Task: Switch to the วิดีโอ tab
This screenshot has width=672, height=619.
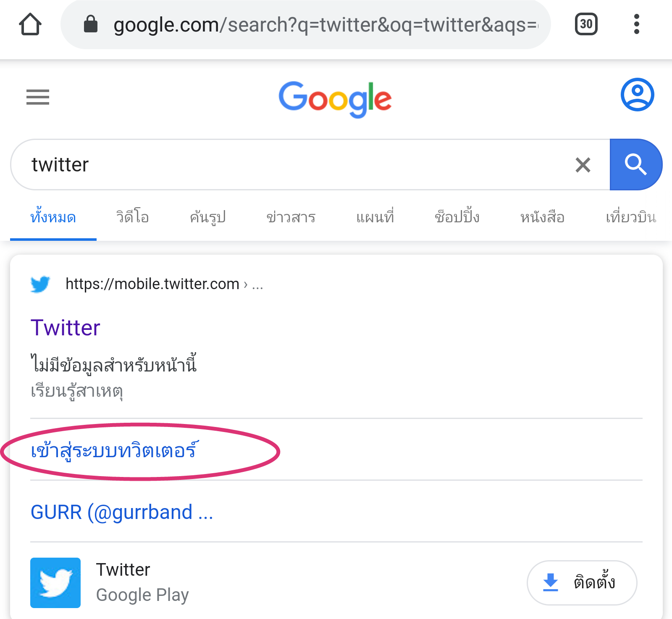Action: (133, 218)
